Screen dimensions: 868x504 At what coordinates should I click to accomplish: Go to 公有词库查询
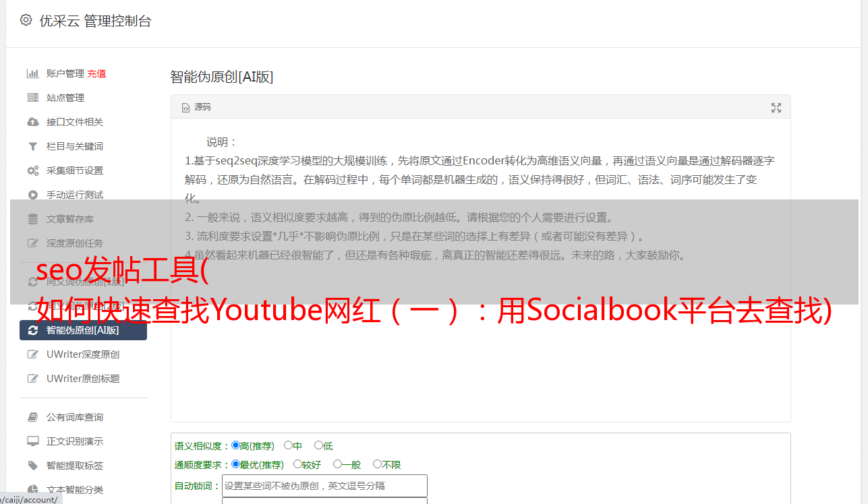pos(75,417)
